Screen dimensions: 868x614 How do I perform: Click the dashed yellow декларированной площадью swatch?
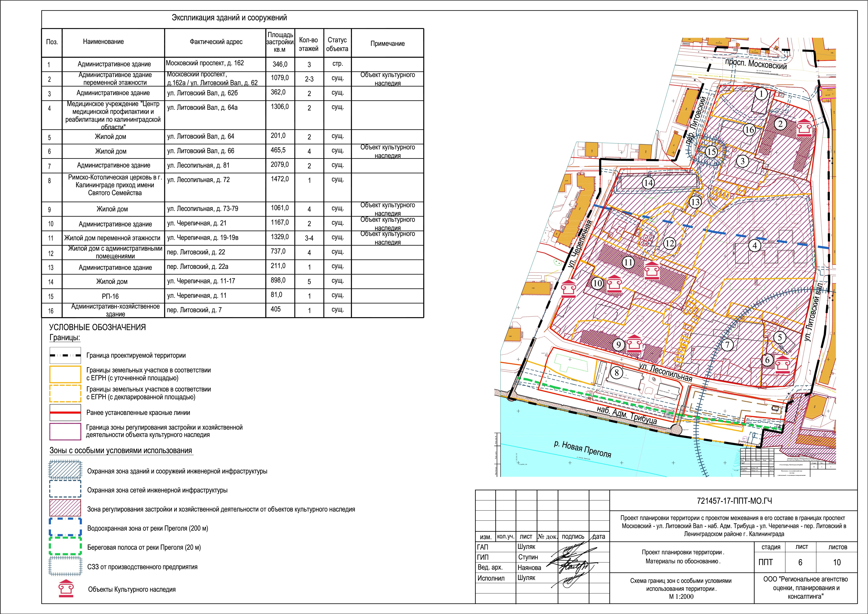[65, 393]
